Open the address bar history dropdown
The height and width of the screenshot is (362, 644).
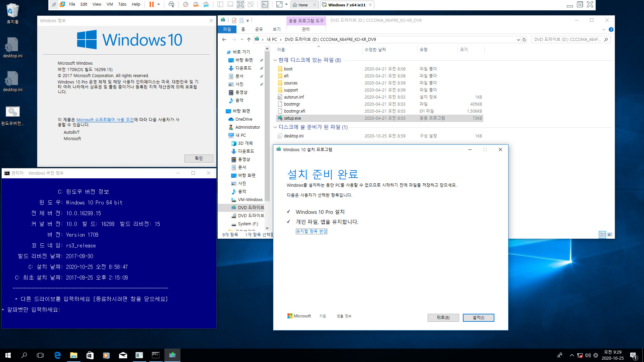coord(518,40)
